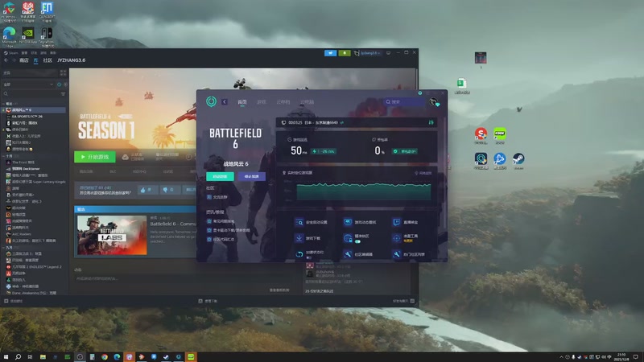Click the game download arrow icon
This screenshot has height=362, width=644.
[299, 238]
